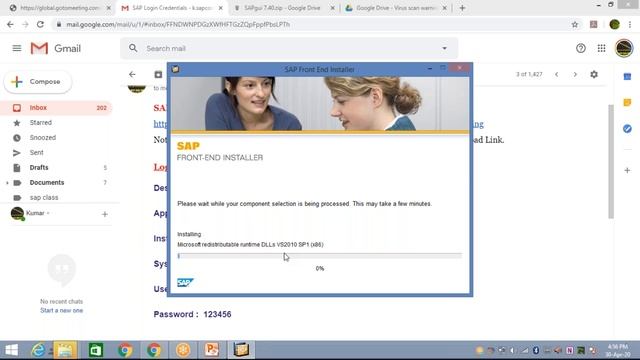This screenshot has width=640, height=360.
Task: Go to the older email arrow
Action: pyautogui.click(x=575, y=74)
